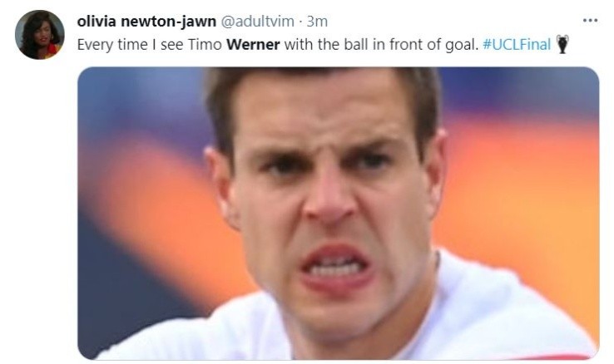Open the tweet author's profile picture

pos(40,35)
